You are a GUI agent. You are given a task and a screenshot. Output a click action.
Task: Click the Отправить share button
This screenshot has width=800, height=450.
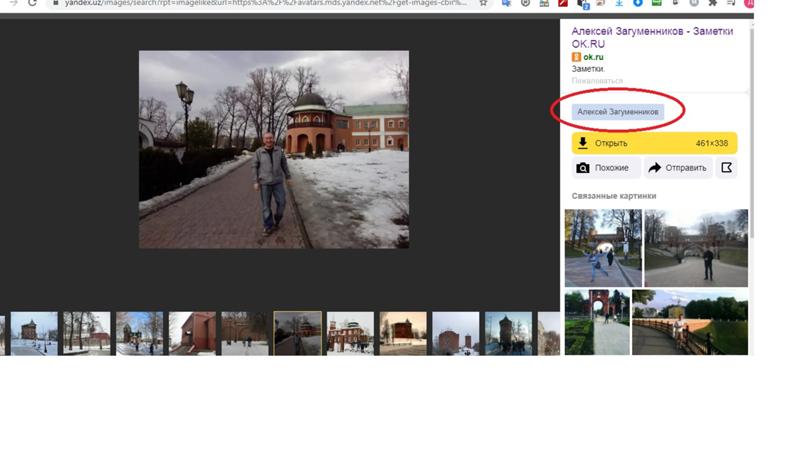click(678, 168)
